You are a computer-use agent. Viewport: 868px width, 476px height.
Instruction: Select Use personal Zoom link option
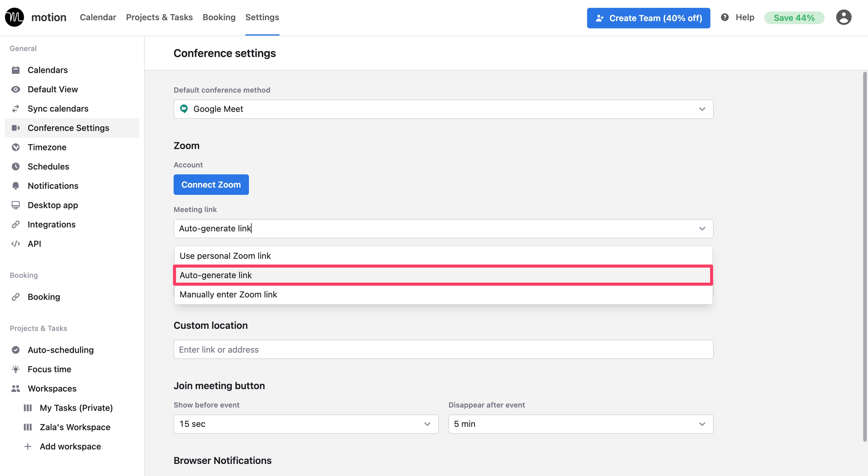click(443, 256)
